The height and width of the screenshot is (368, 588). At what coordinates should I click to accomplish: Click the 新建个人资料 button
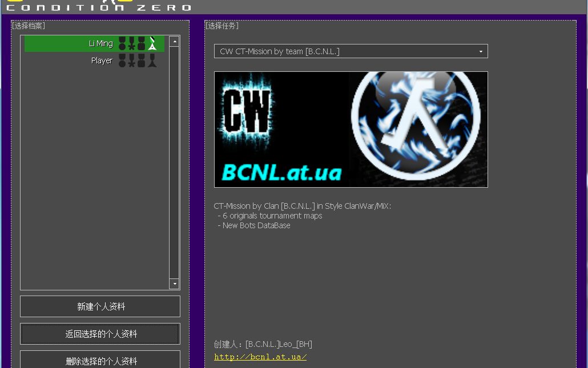100,306
